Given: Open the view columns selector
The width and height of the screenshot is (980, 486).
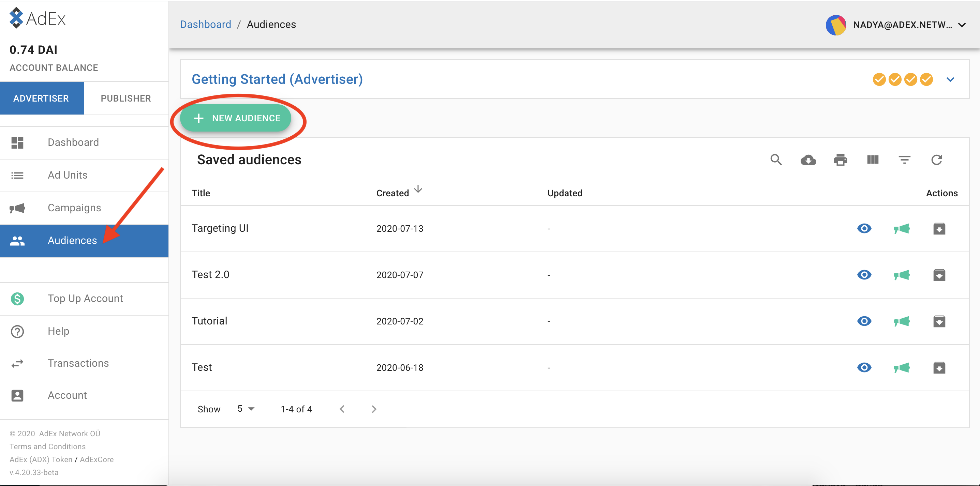Looking at the screenshot, I should click(873, 160).
